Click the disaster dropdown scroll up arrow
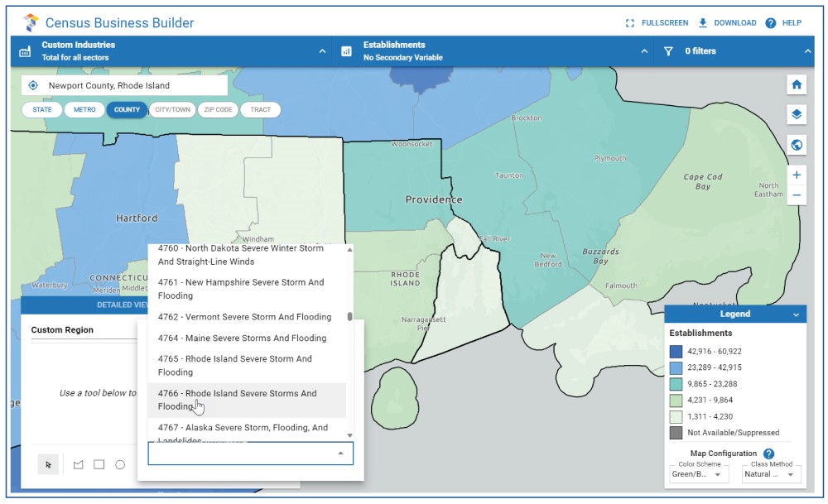Screen dimensions: 828x504 pyautogui.click(x=349, y=249)
